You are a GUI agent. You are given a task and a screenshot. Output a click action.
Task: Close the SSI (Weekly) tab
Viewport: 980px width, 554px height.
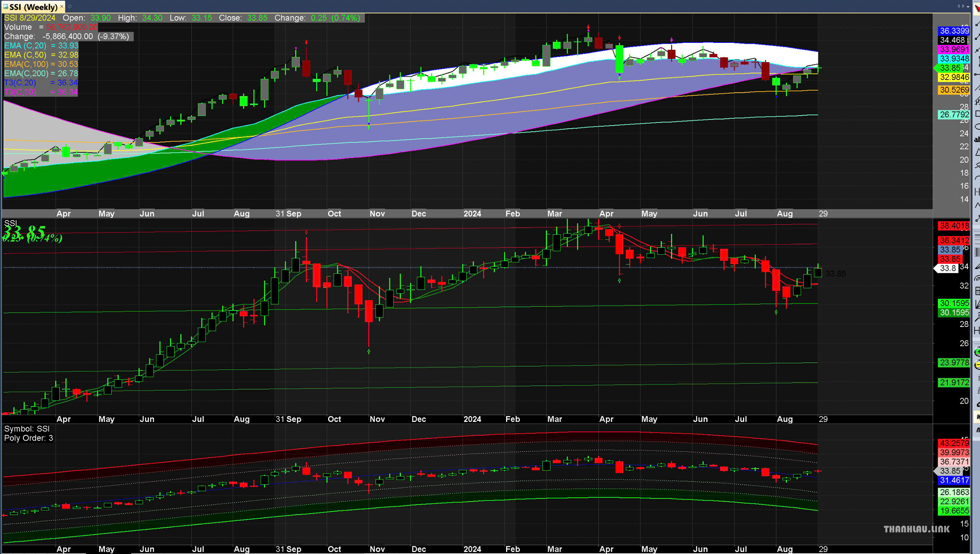[x=62, y=7]
